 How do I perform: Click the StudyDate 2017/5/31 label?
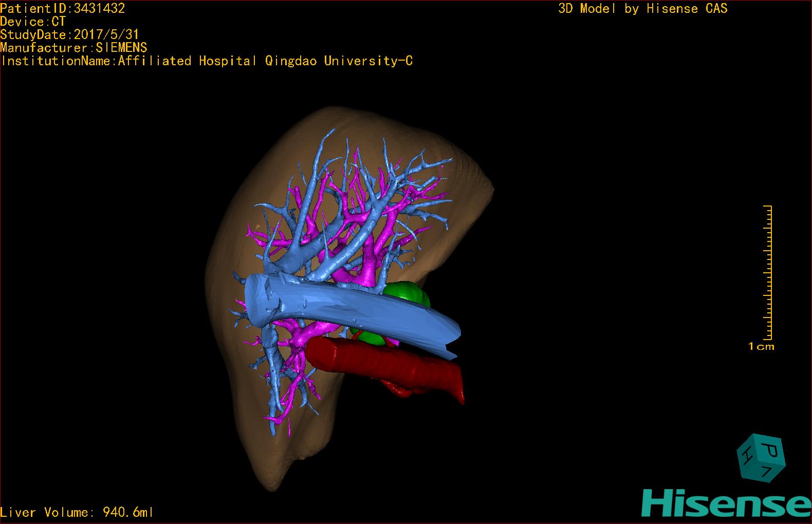[x=69, y=35]
